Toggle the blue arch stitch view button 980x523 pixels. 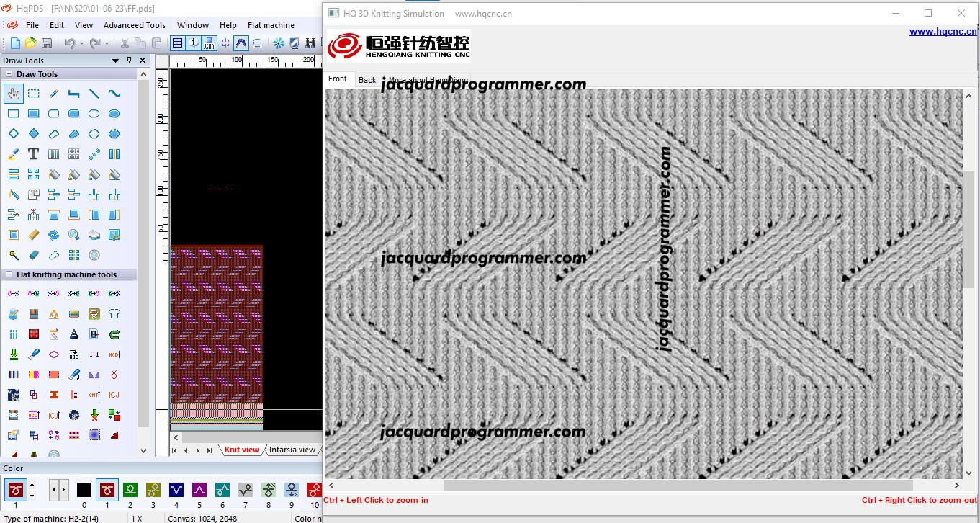(x=241, y=43)
